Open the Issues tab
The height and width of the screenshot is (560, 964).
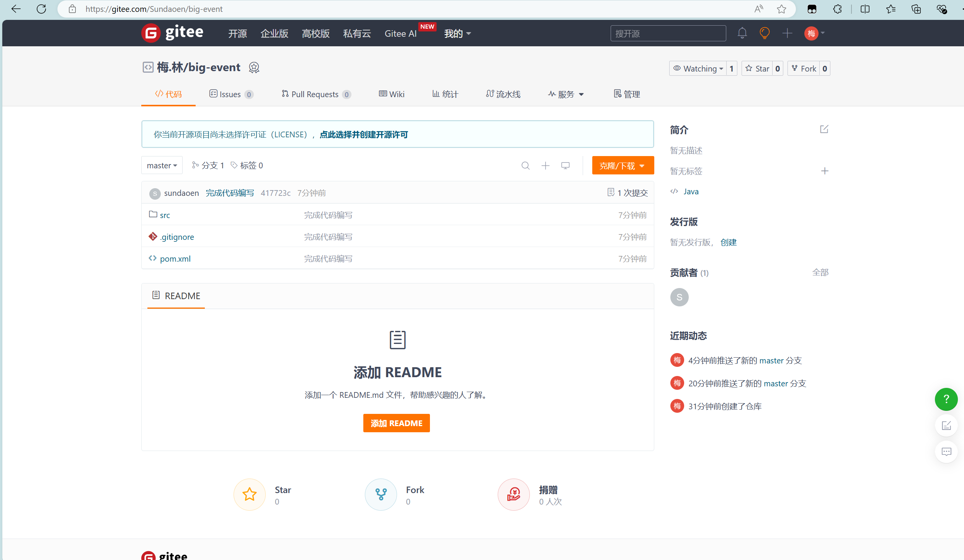pos(231,94)
